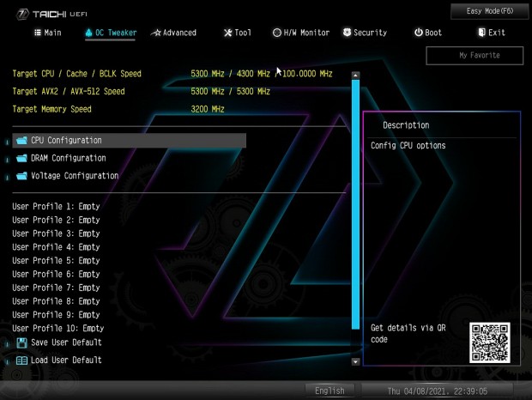Click the Load User Default book icon

[21, 361]
